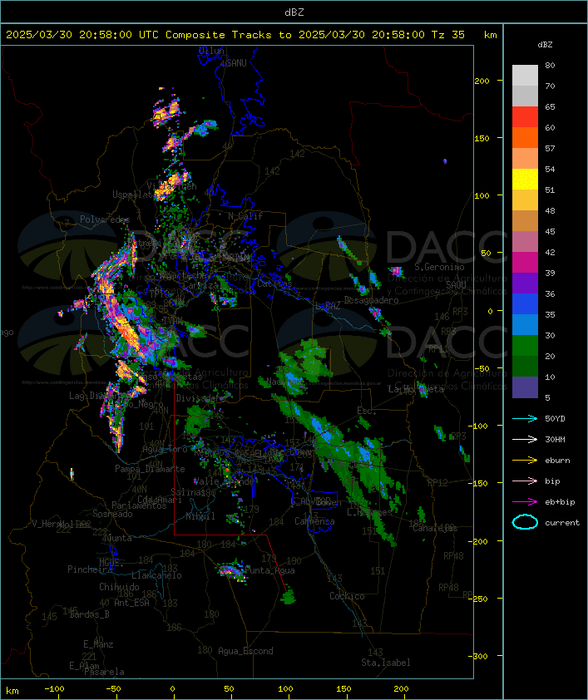This screenshot has height=700, width=588.
Task: Select the bright yellow swatch in dBZ legend
Action: [x=525, y=180]
